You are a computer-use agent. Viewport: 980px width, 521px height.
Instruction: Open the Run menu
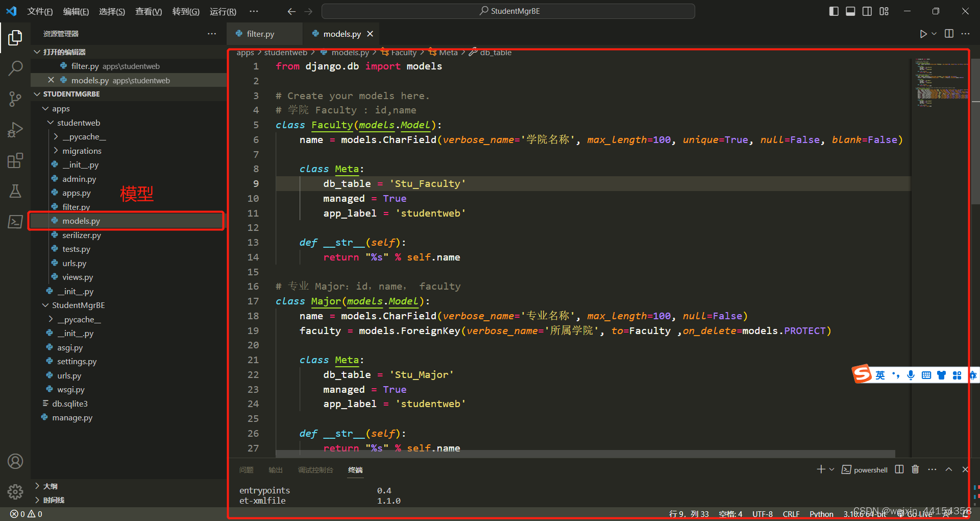(x=223, y=11)
